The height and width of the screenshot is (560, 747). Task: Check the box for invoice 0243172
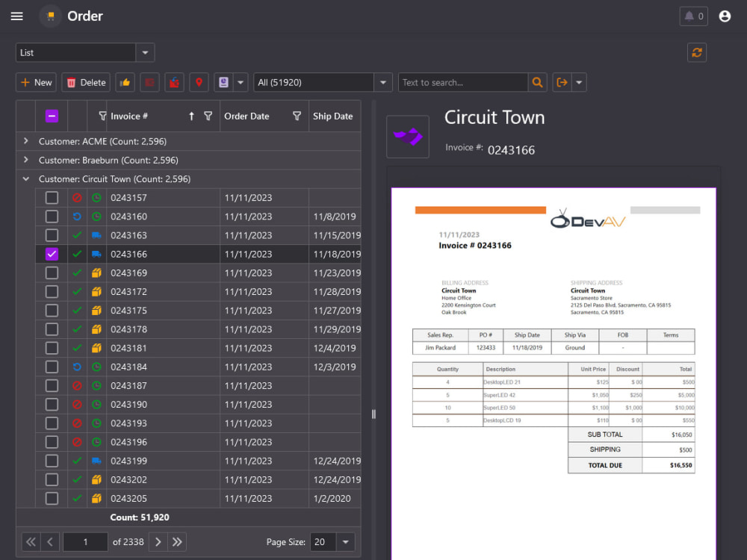tap(52, 292)
